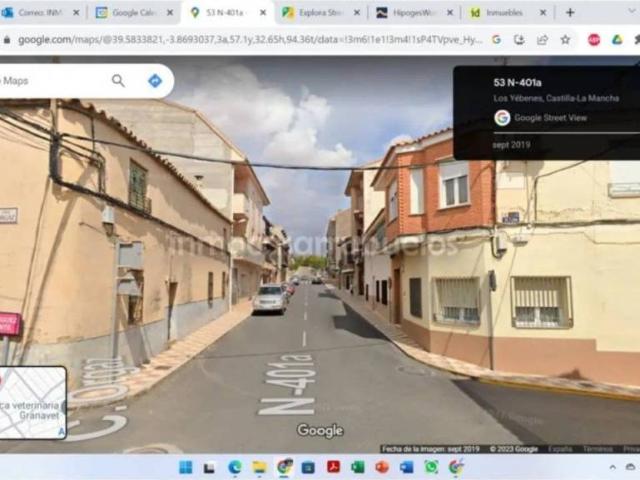Click the Google Street View label
This screenshot has height=480, width=640.
[550, 118]
